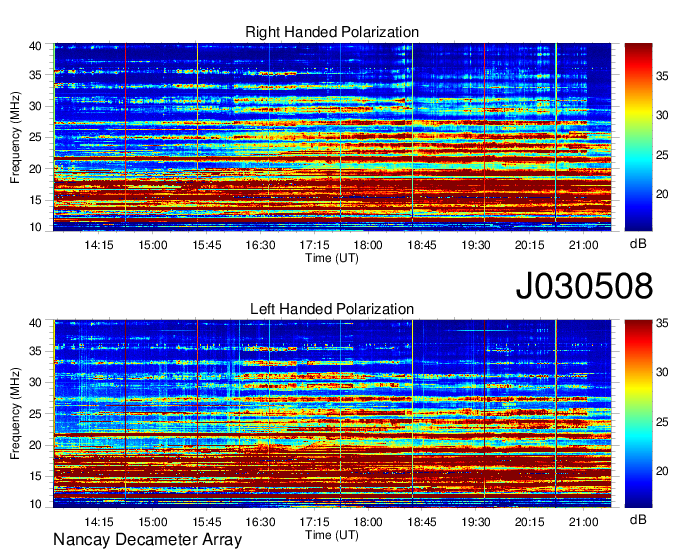Click "Time (UT)" label under Right Handed plot
Viewport: 680px width, 552px height.
click(x=332, y=258)
